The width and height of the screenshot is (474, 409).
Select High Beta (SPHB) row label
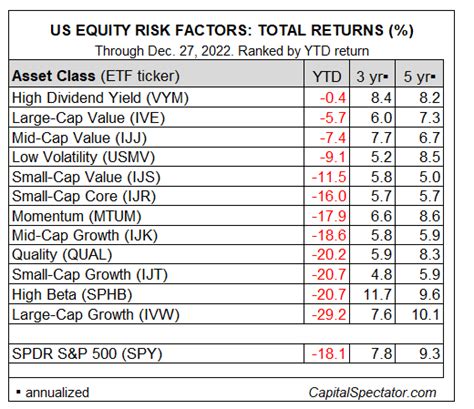coord(72,294)
